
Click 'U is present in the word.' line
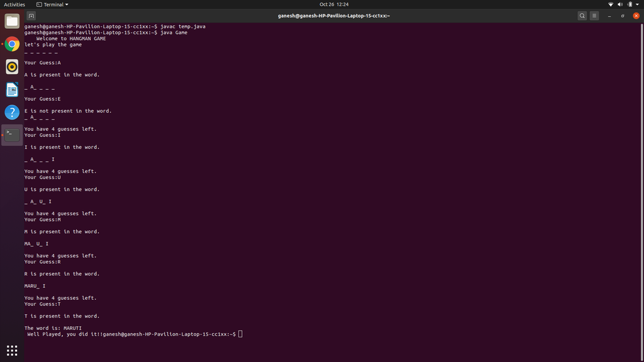[x=62, y=189]
